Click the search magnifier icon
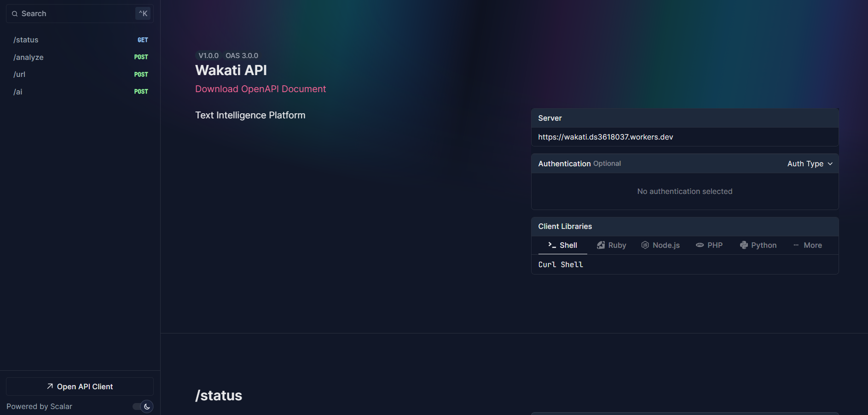The width and height of the screenshot is (868, 415). pyautogui.click(x=15, y=14)
